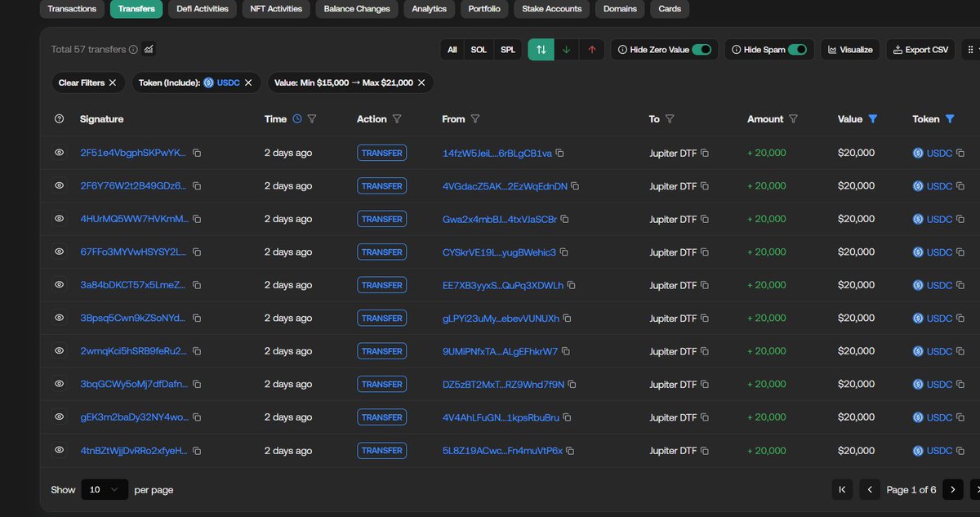
Task: Go to next page arrow
Action: [x=952, y=489]
